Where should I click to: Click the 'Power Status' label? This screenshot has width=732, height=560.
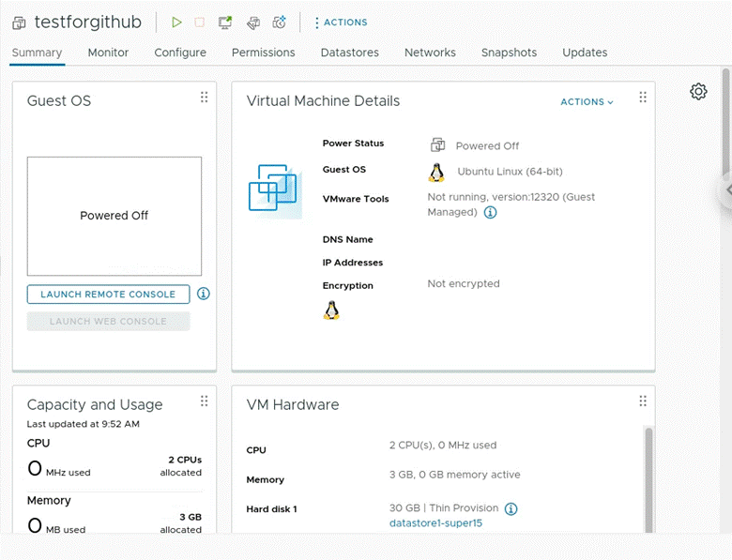[353, 144]
